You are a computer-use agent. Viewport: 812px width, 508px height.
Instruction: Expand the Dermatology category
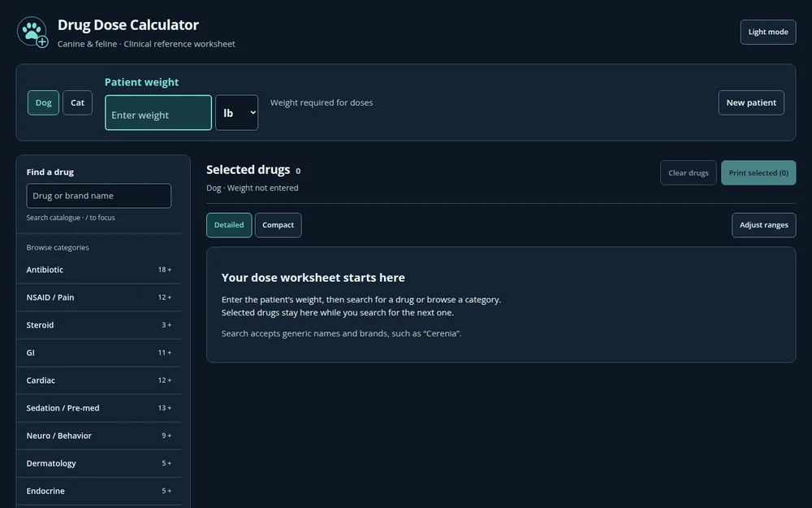click(99, 463)
